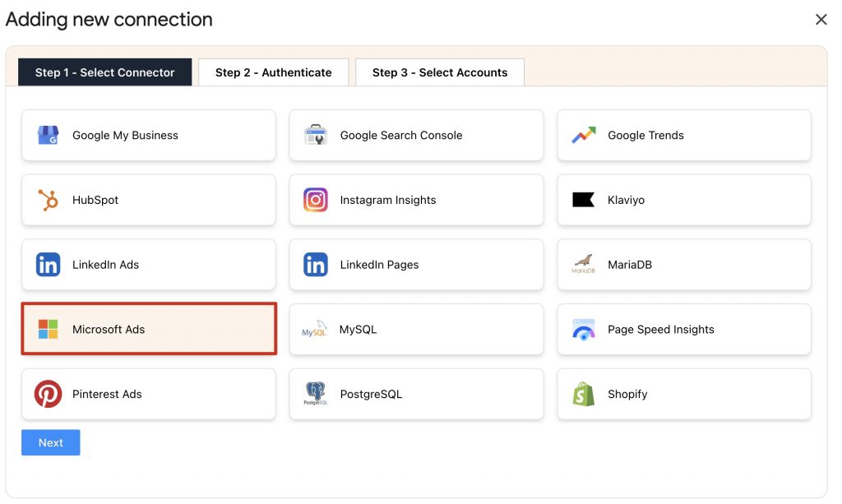Go to Step 3 - Select Accounts tab
The height and width of the screenshot is (504, 842).
pos(440,72)
